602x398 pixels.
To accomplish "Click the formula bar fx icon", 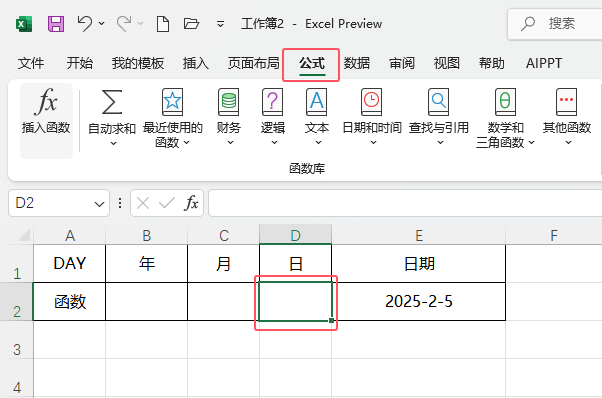I will tap(191, 203).
